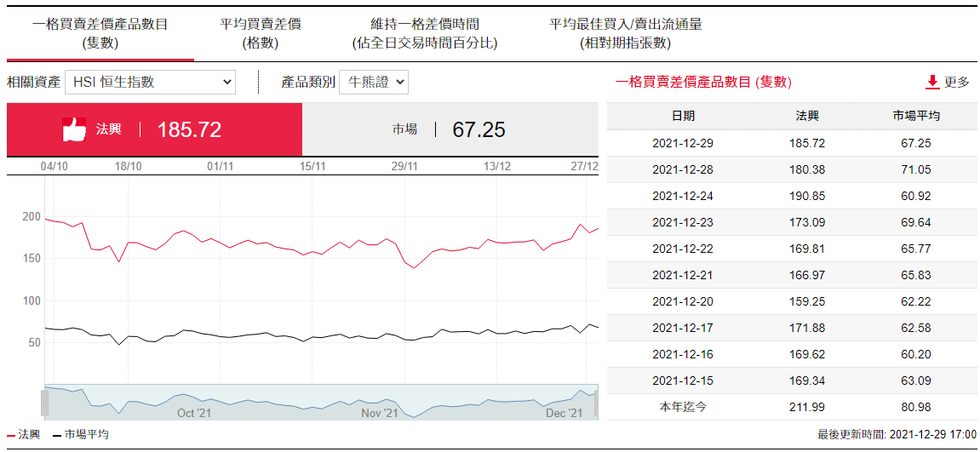The width and height of the screenshot is (980, 452).
Task: Toggle the 法興 red line in the legend
Action: tap(24, 435)
